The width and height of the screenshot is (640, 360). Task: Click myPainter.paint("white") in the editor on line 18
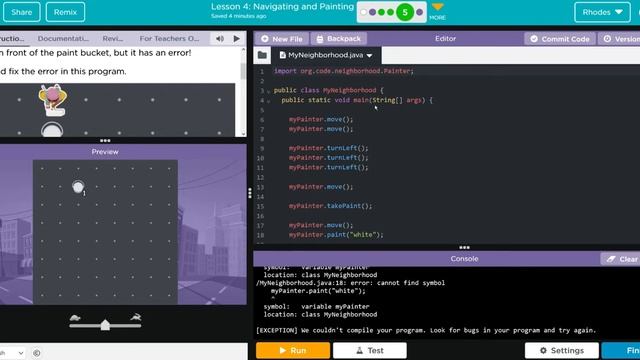point(336,235)
